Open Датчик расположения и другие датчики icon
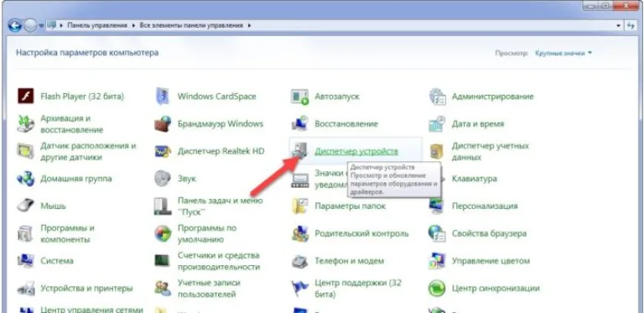Screen dimensions: 644x313 (25, 151)
